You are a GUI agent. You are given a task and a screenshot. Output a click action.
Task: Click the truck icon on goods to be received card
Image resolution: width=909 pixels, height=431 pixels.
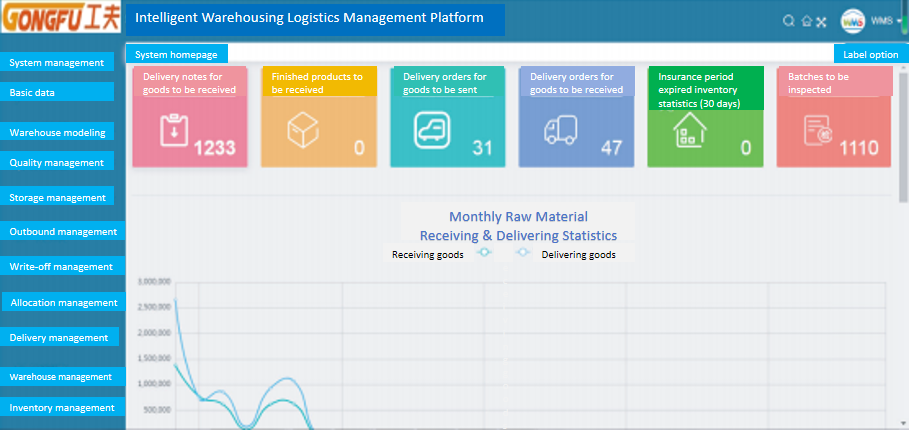561,130
